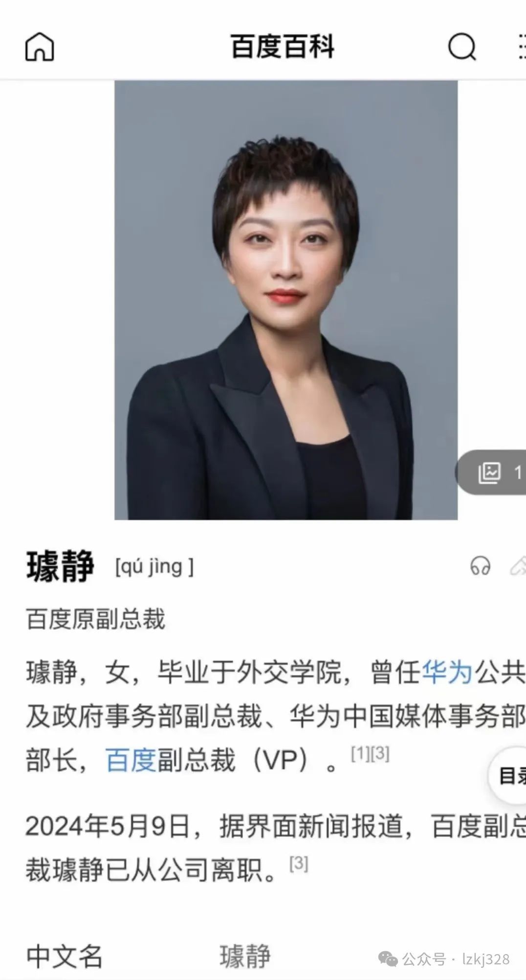Viewport: 526px width, 980px height.
Task: Tap the edit pencil icon beside headphones
Action: coord(518,566)
